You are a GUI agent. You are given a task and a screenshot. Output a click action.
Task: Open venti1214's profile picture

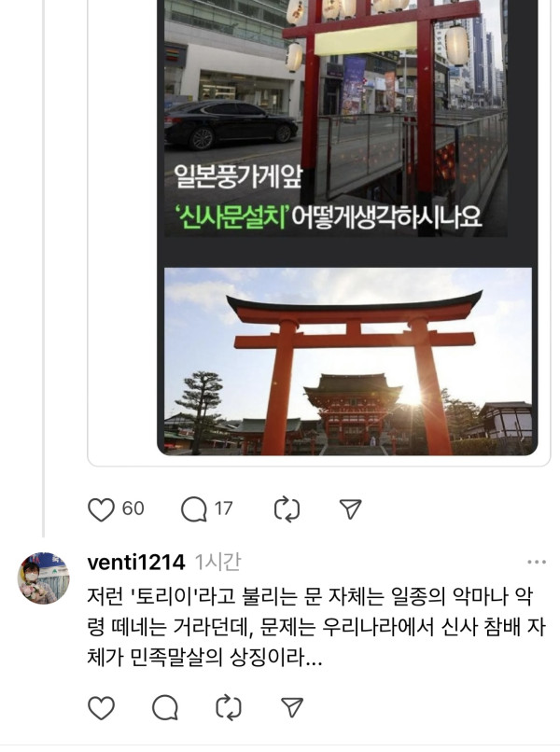(x=44, y=578)
